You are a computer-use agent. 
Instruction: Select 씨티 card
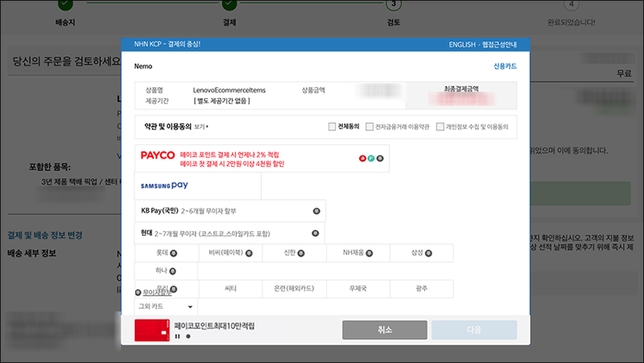pyautogui.click(x=230, y=289)
